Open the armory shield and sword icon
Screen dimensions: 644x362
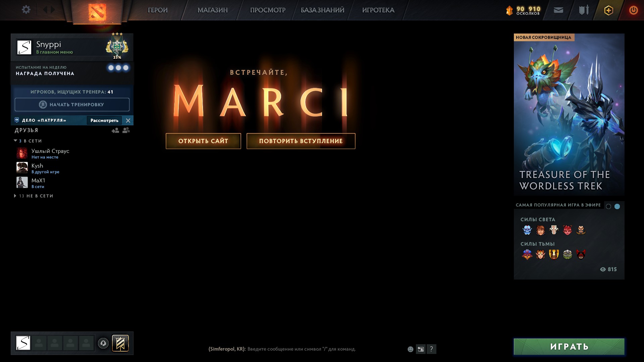click(x=584, y=10)
